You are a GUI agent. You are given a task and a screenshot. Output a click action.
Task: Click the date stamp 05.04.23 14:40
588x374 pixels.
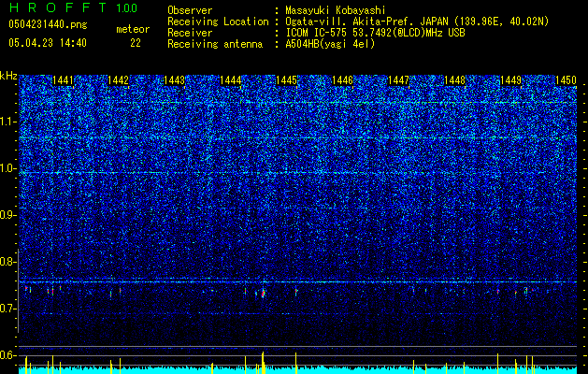tap(48, 43)
